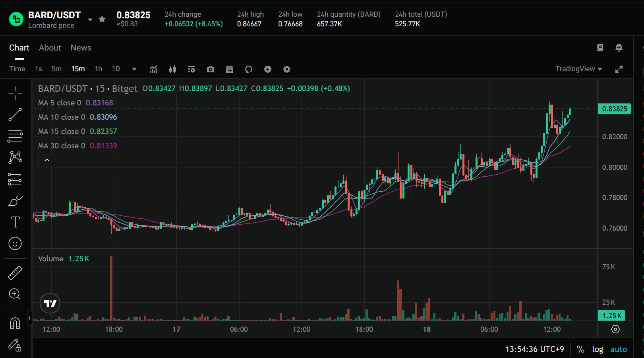Enable percentage scale mode
Screen dimensions: 644x358
click(x=580, y=349)
